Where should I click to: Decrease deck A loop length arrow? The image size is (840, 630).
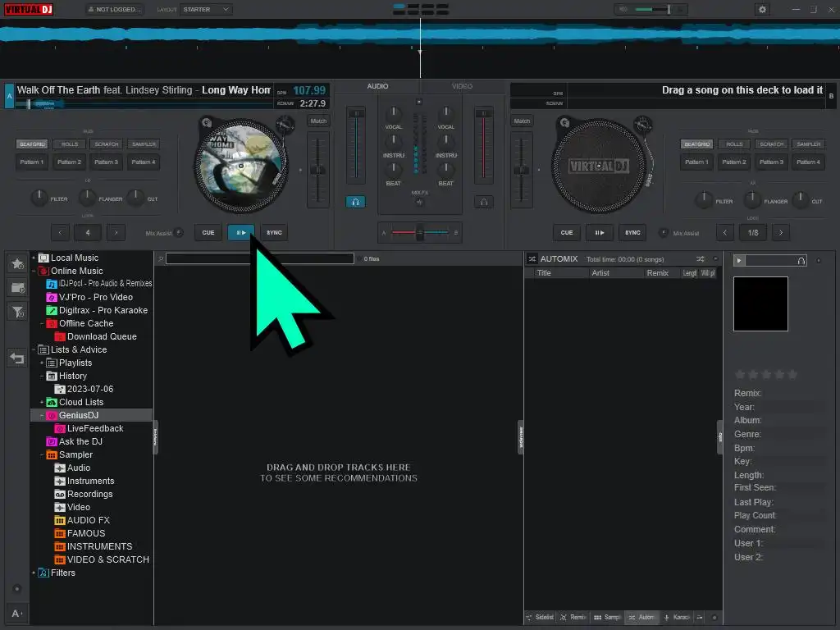(x=60, y=232)
